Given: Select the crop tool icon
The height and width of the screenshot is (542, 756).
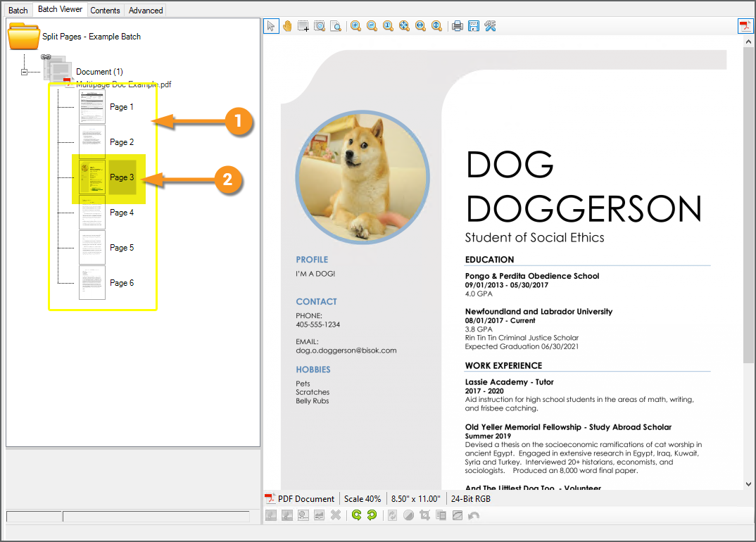Looking at the screenshot, I should 424,515.
